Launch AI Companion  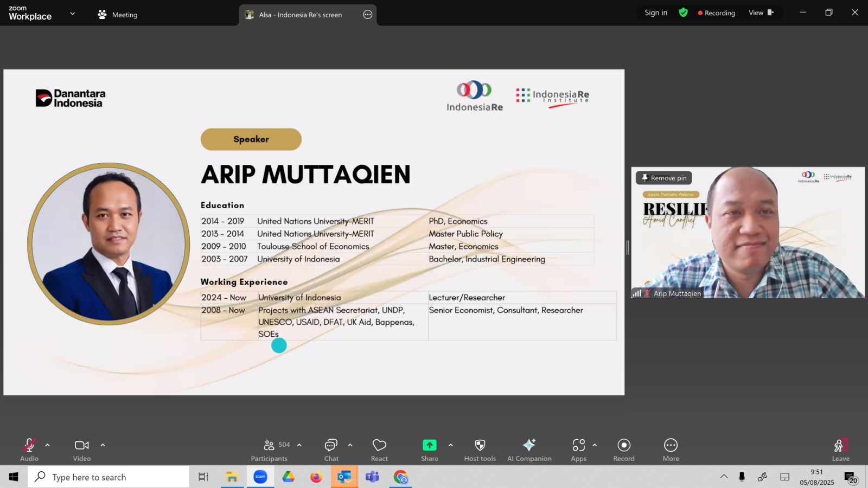point(529,450)
